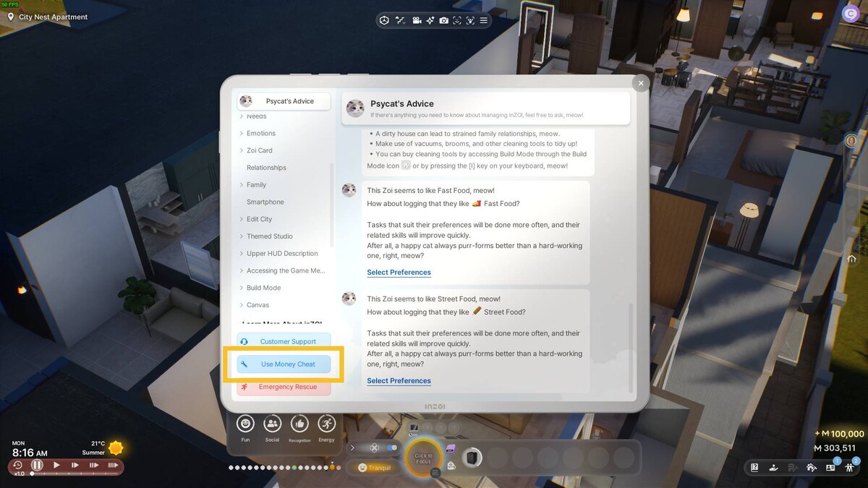The width and height of the screenshot is (868, 488).
Task: Click the Customer Support button
Action: [x=284, y=341]
